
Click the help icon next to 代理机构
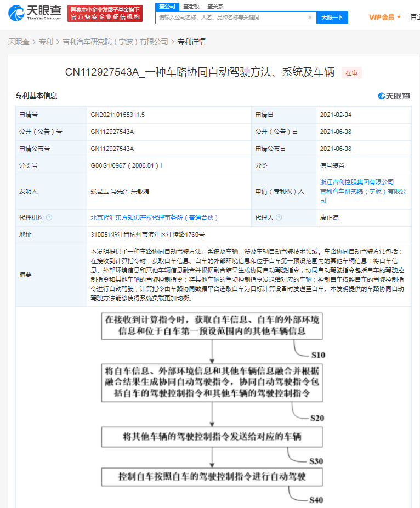point(49,218)
